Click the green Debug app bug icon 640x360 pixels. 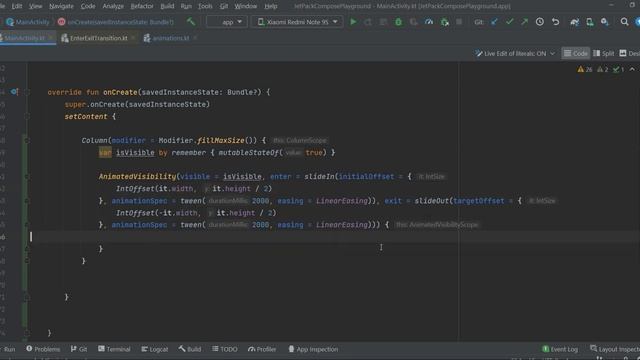(x=398, y=22)
